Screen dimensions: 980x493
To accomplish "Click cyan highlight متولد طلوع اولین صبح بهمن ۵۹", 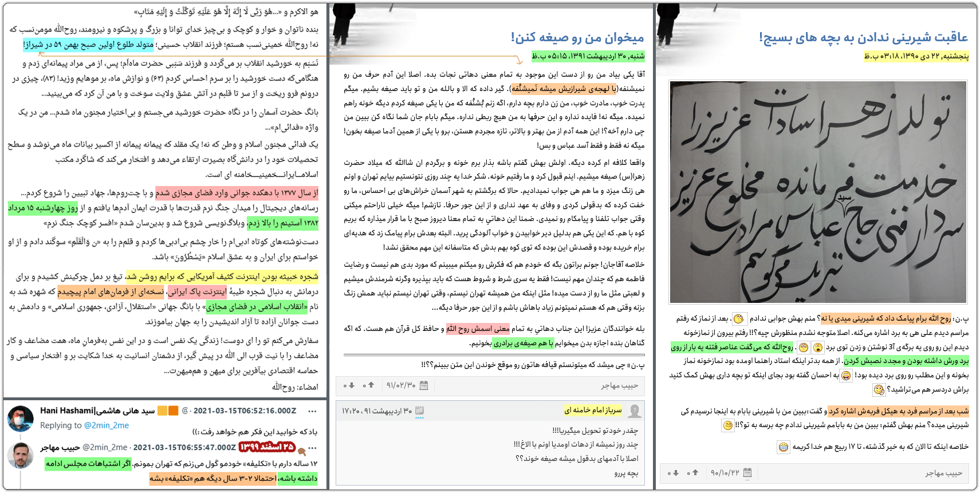I will 89,45.
